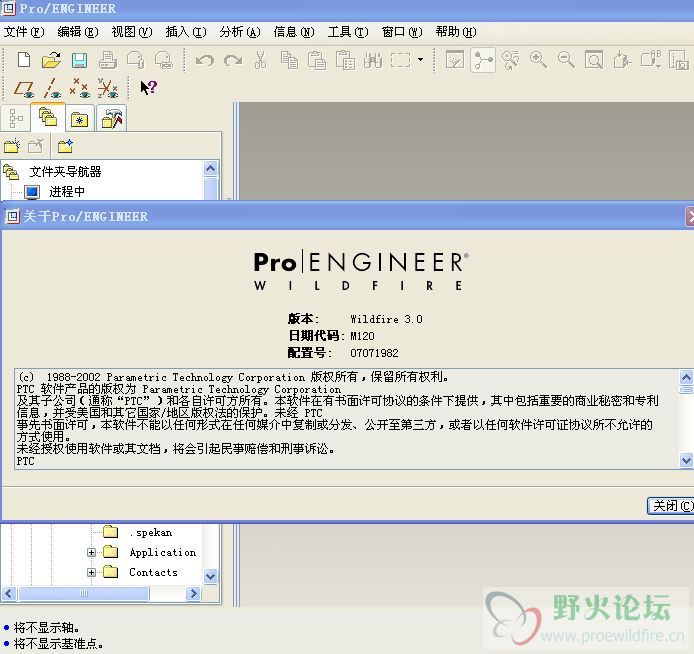The image size is (694, 654).
Task: Open the 视图(V) menu
Action: (132, 32)
